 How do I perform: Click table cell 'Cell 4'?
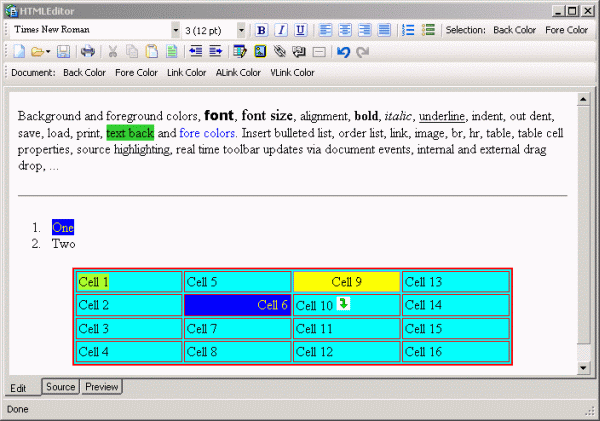[129, 352]
